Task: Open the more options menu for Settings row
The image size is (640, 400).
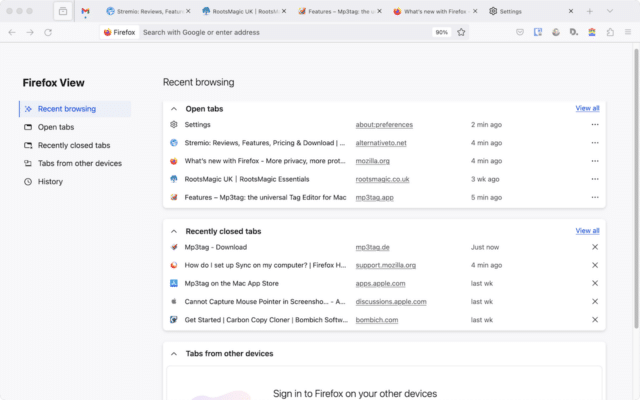Action: pos(595,124)
